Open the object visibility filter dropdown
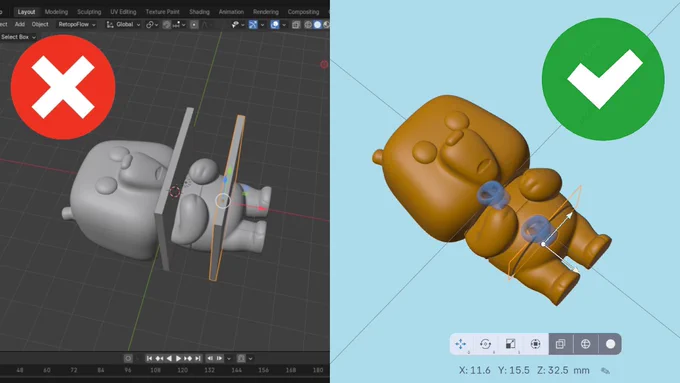 [238, 25]
